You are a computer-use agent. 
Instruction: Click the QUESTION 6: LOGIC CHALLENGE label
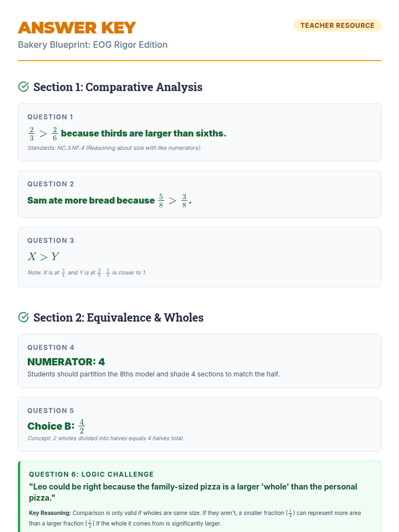(x=91, y=474)
